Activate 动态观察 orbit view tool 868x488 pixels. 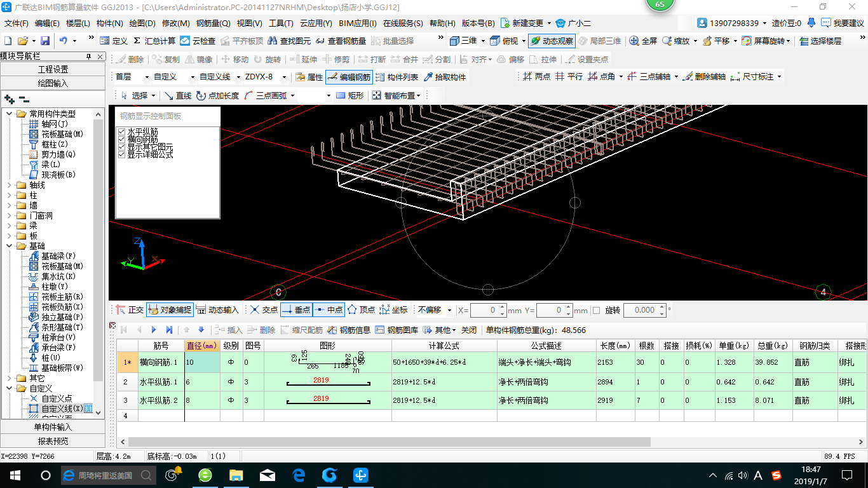552,41
